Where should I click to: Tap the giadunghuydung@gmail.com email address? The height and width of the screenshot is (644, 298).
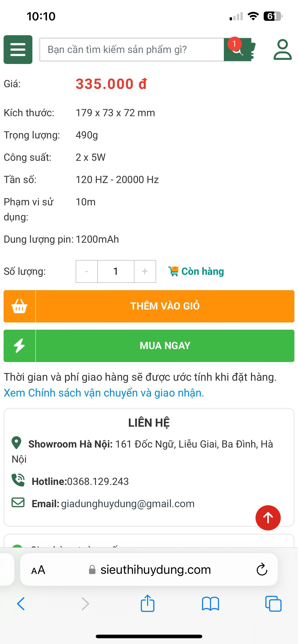coord(128,504)
